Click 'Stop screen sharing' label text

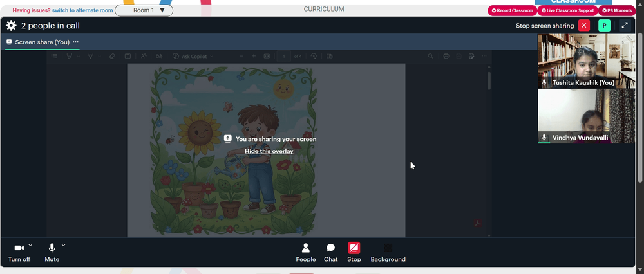tap(545, 26)
